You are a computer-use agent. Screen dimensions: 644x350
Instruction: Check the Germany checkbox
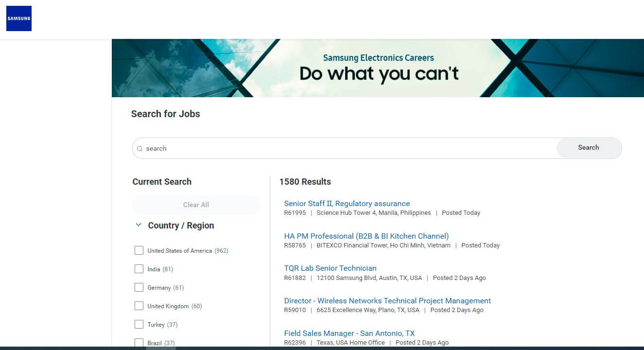click(x=139, y=287)
